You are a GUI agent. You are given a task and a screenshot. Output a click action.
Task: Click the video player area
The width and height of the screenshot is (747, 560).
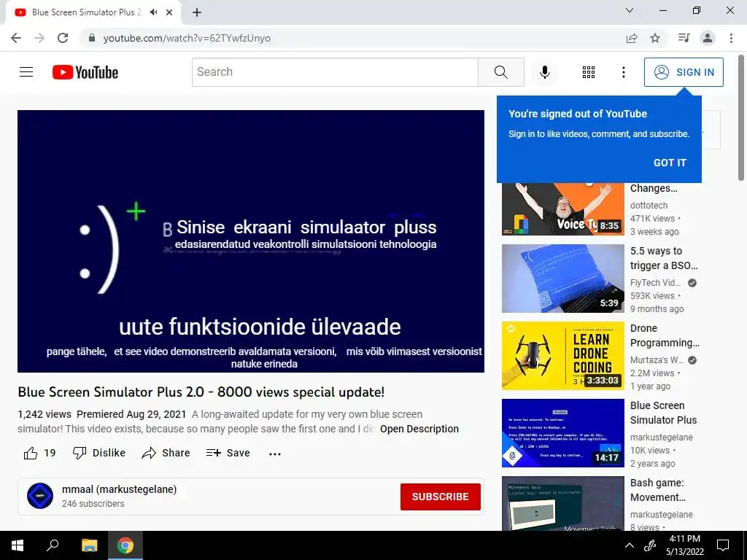click(251, 241)
